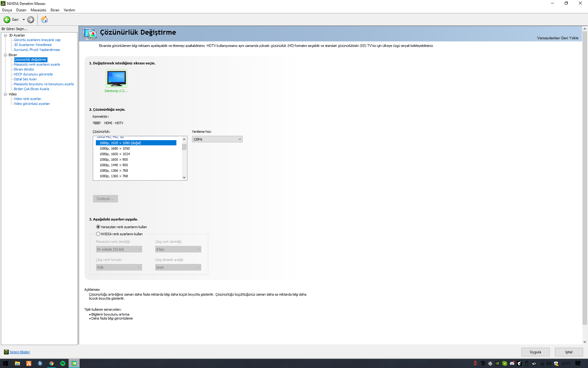The width and height of the screenshot is (588, 368).
Task: Select the Samsung LC2 monitor thumbnail
Action: [116, 78]
